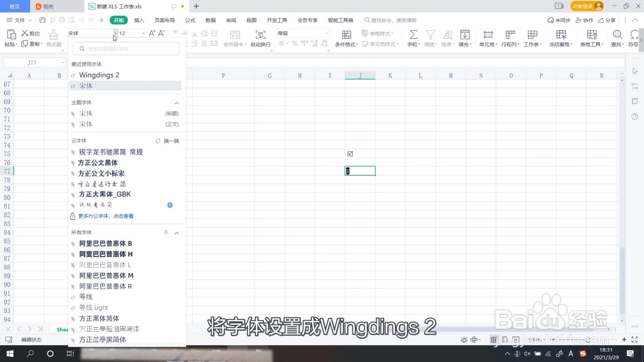
Task: Collapse the ribbon with the chevron
Action: (x=635, y=20)
